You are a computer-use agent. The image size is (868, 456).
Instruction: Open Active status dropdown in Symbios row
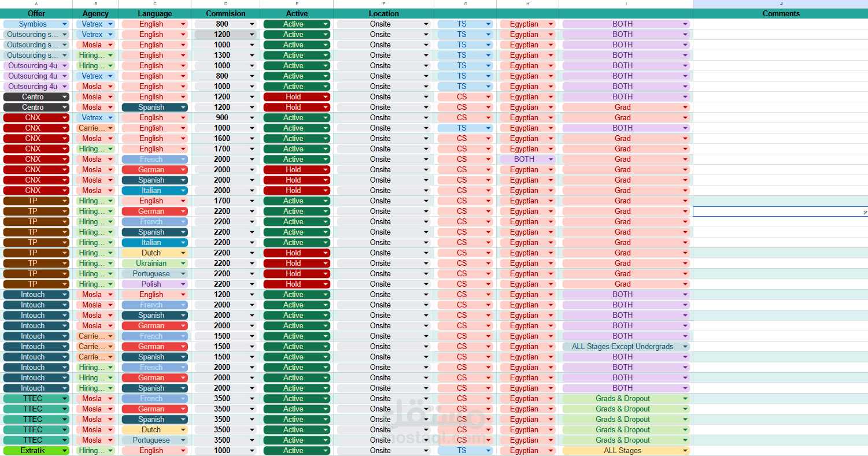[x=297, y=24]
